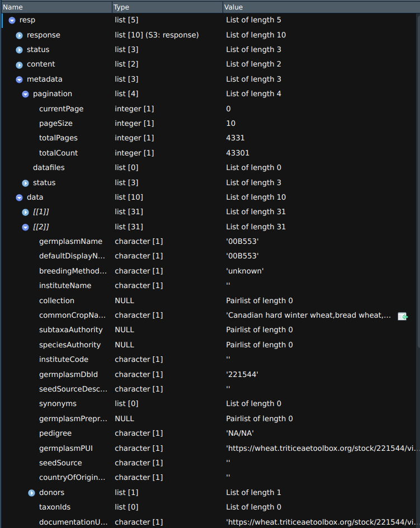Sort by the Name column header
The width and height of the screenshot is (420, 528).
coord(56,7)
